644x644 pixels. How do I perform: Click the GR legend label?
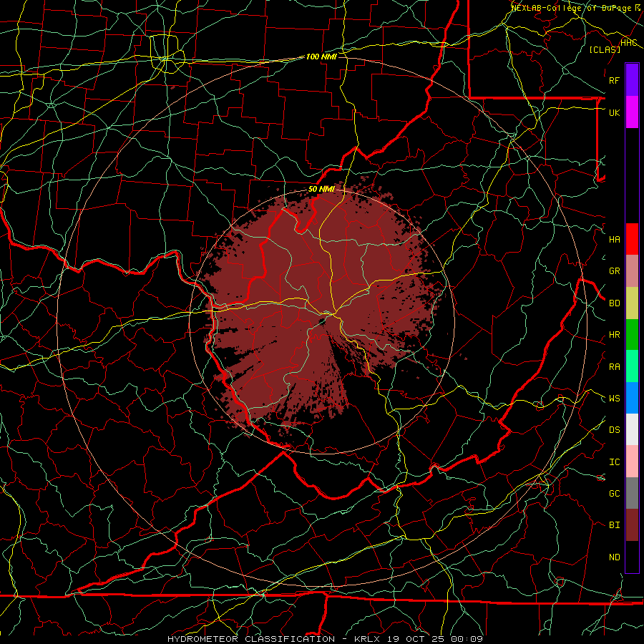pyautogui.click(x=614, y=271)
